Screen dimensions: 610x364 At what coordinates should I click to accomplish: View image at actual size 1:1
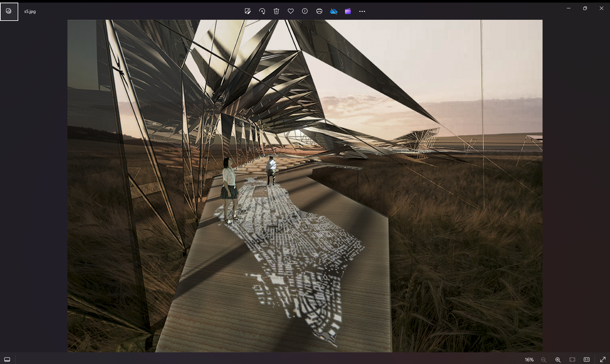[586, 360]
